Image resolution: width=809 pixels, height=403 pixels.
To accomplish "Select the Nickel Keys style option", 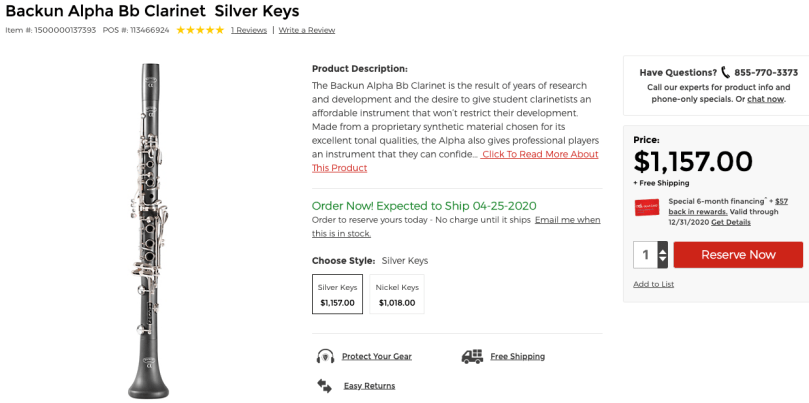I will click(x=397, y=294).
